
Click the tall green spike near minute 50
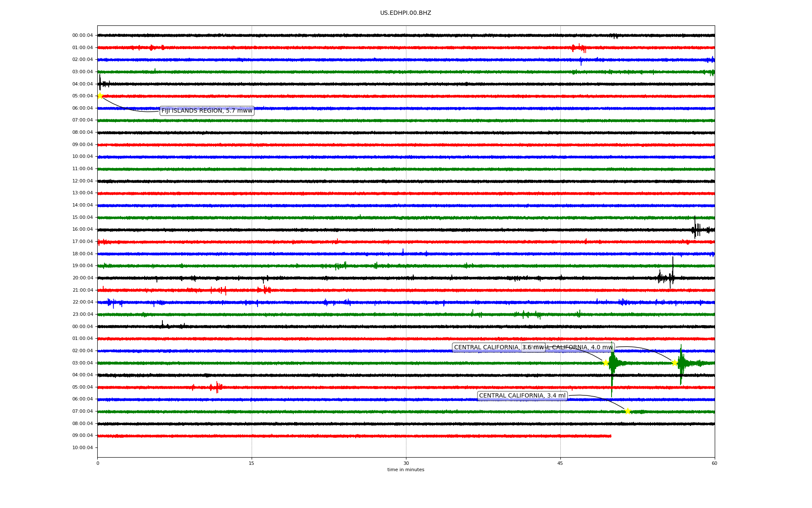pyautogui.click(x=612, y=368)
